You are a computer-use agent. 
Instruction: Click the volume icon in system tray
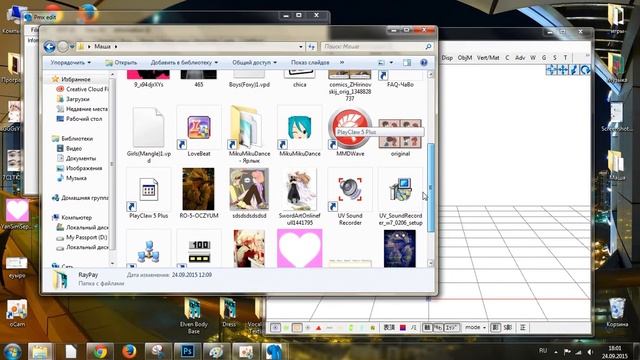coord(590,352)
